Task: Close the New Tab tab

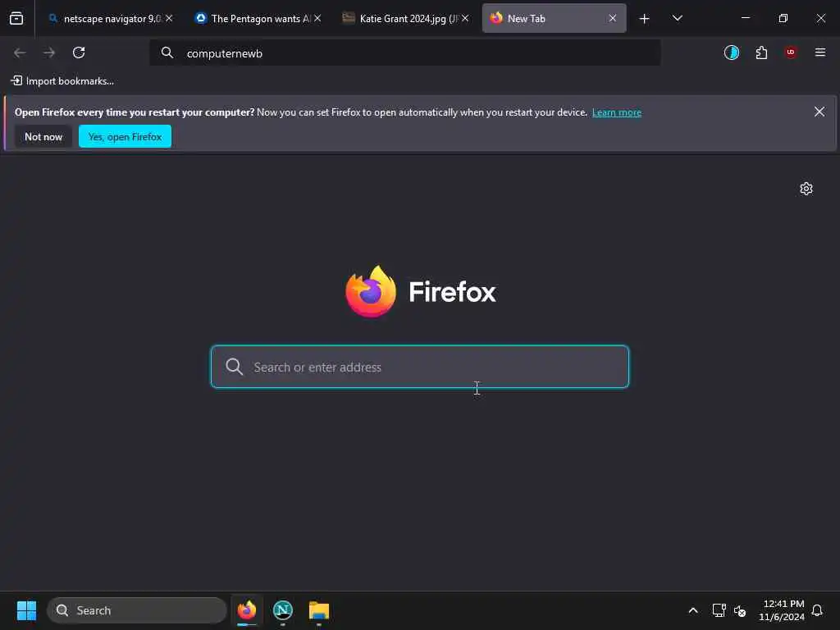Action: click(x=612, y=18)
